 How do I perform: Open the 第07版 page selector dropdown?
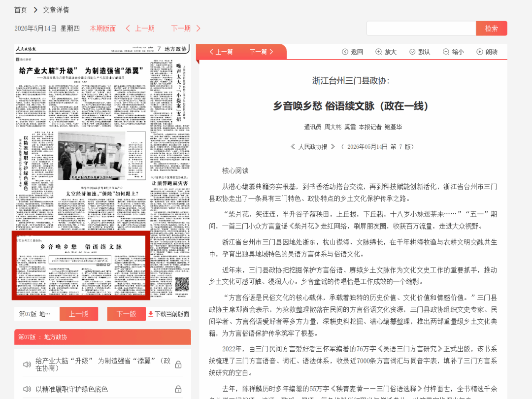click(35, 314)
